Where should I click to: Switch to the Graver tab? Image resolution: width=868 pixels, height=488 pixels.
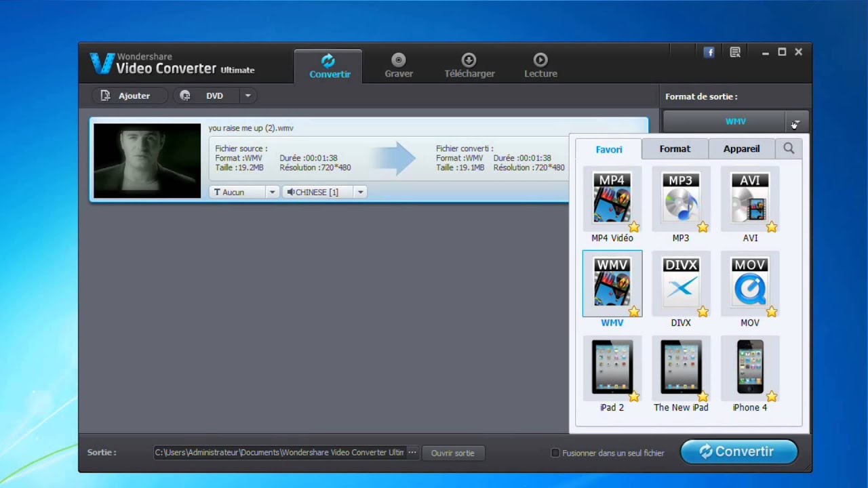click(399, 66)
